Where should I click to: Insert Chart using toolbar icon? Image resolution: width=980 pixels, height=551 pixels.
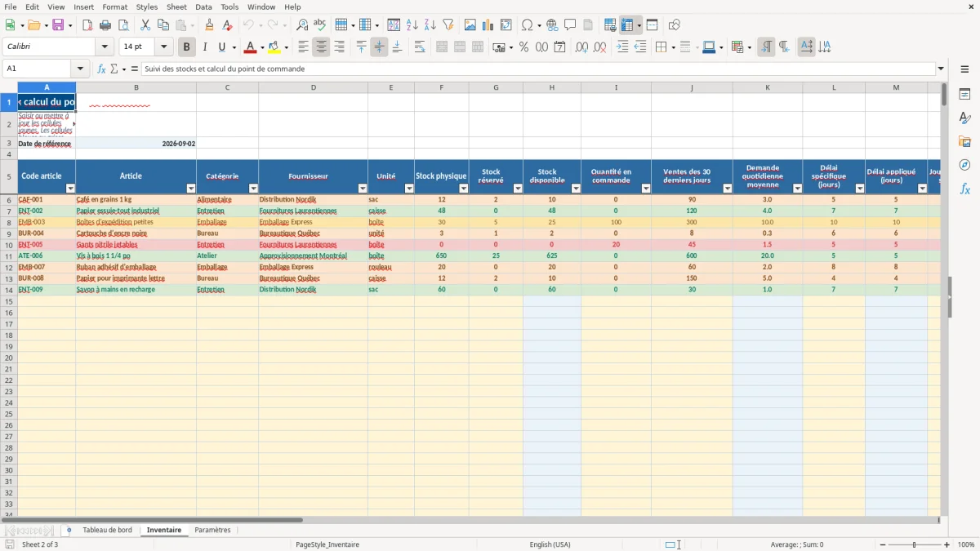(488, 25)
